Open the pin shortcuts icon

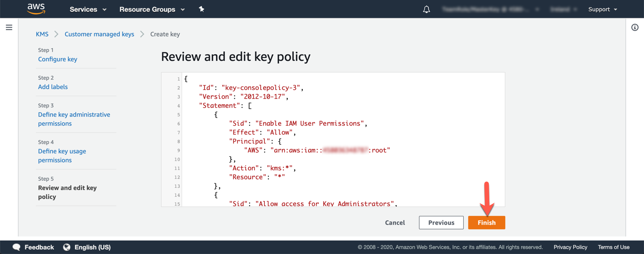click(202, 9)
